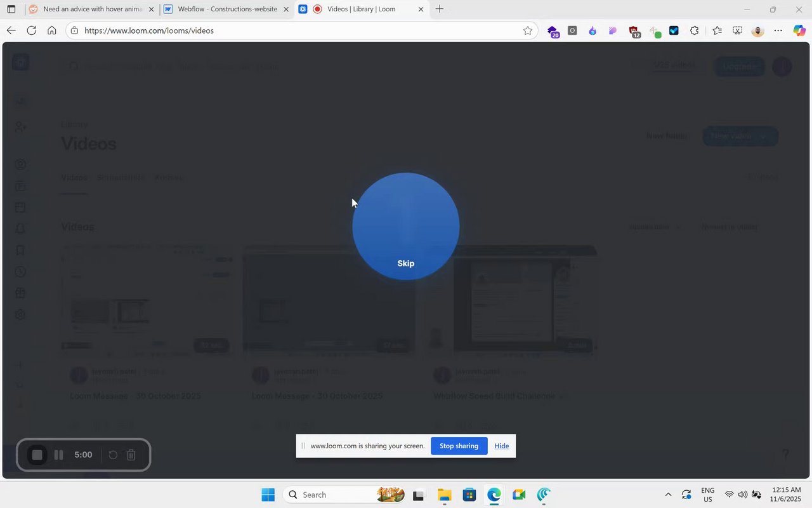
Task: Click the Stop sharing button
Action: [x=459, y=446]
